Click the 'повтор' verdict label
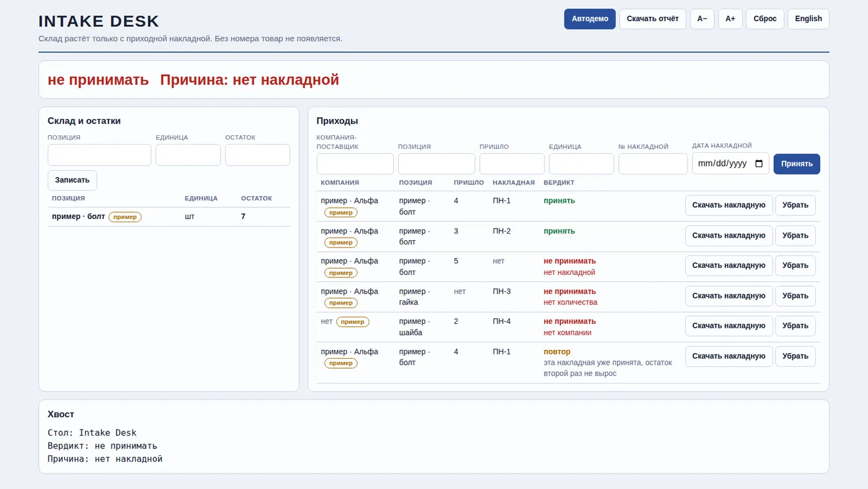Viewport: 868px width, 489px height. click(x=557, y=352)
